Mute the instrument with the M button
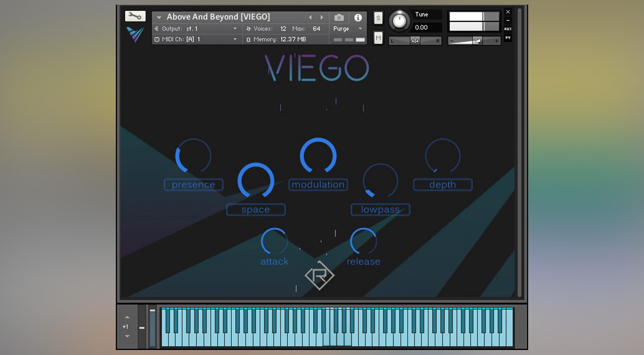Viewport: 644px width, 355px height. point(378,38)
